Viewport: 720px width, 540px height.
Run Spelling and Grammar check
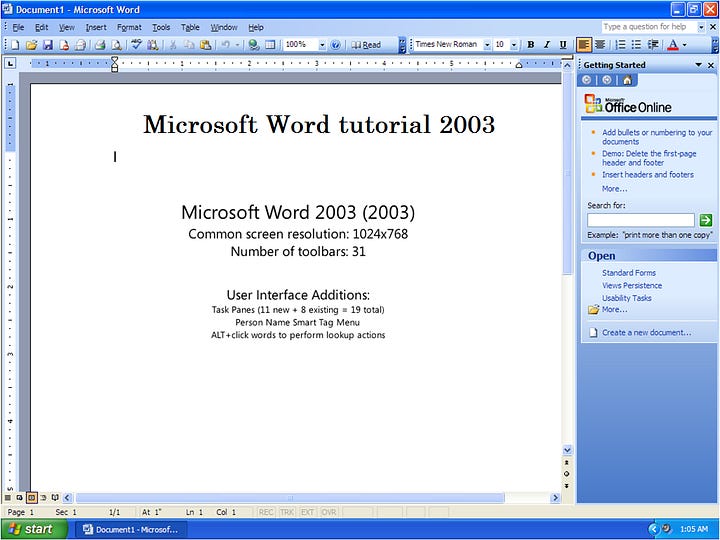click(136, 45)
